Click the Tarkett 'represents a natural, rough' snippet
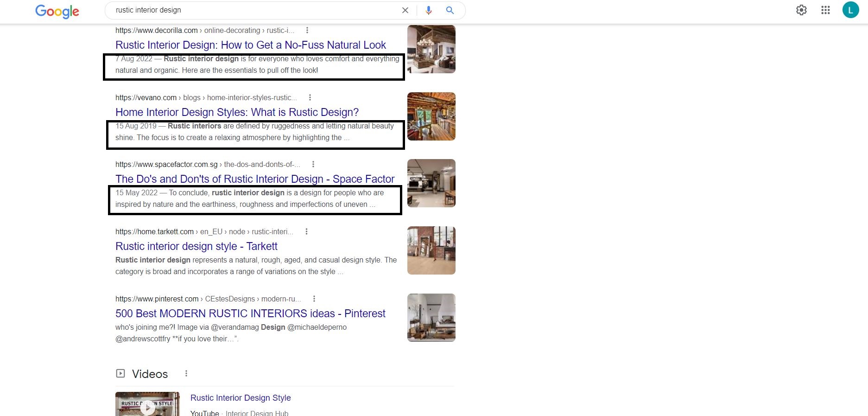This screenshot has width=868, height=416. tap(256, 266)
